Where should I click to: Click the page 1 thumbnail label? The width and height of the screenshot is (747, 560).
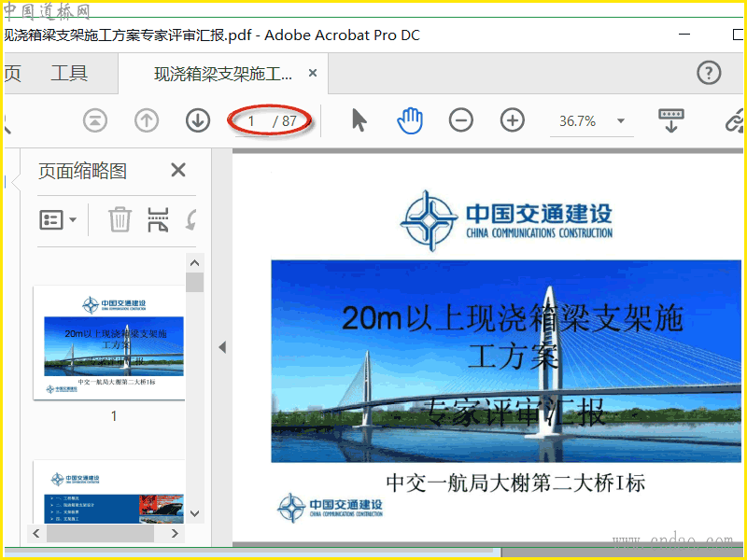114,416
